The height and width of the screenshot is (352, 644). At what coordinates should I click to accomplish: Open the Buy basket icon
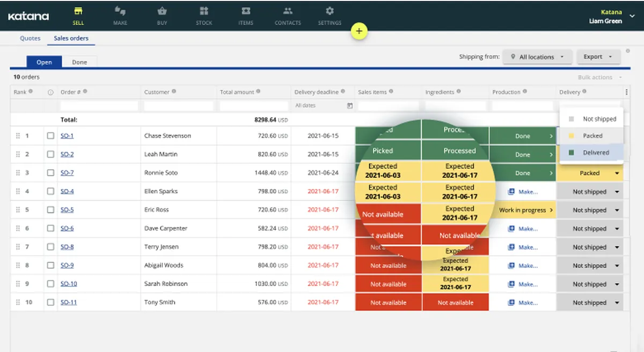pyautogui.click(x=162, y=11)
